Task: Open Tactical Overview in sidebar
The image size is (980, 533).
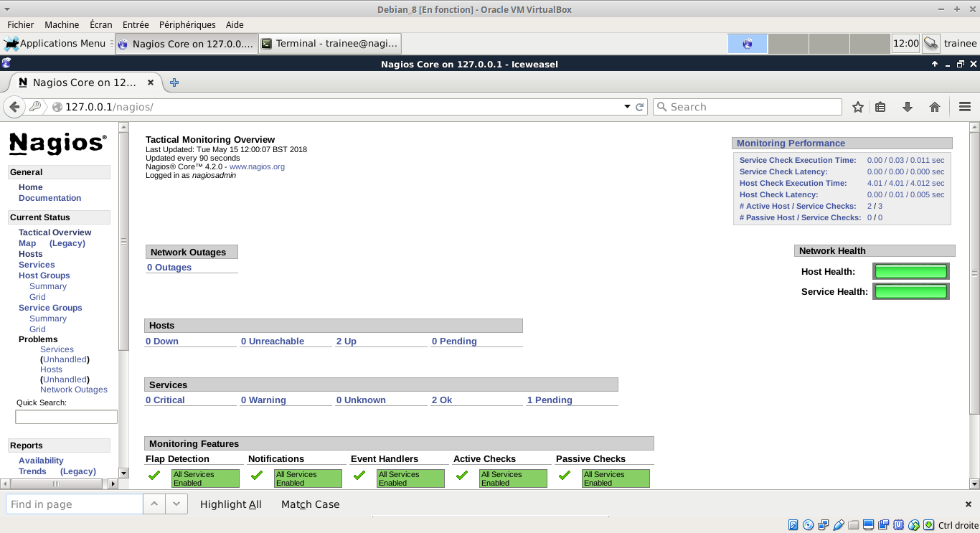Action: (x=55, y=232)
